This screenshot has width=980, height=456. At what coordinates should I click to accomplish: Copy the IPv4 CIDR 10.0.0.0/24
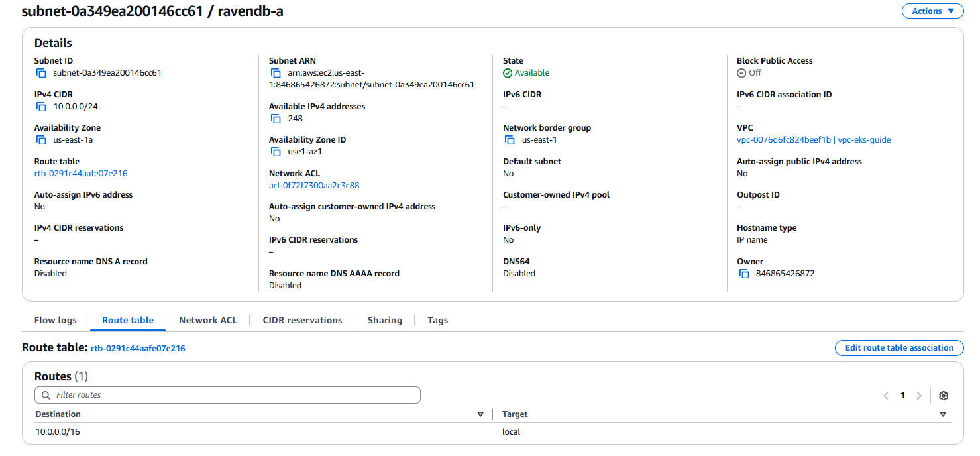(41, 107)
